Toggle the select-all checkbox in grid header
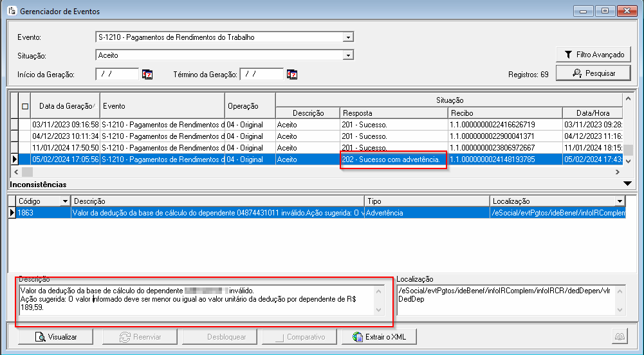 pyautogui.click(x=25, y=106)
